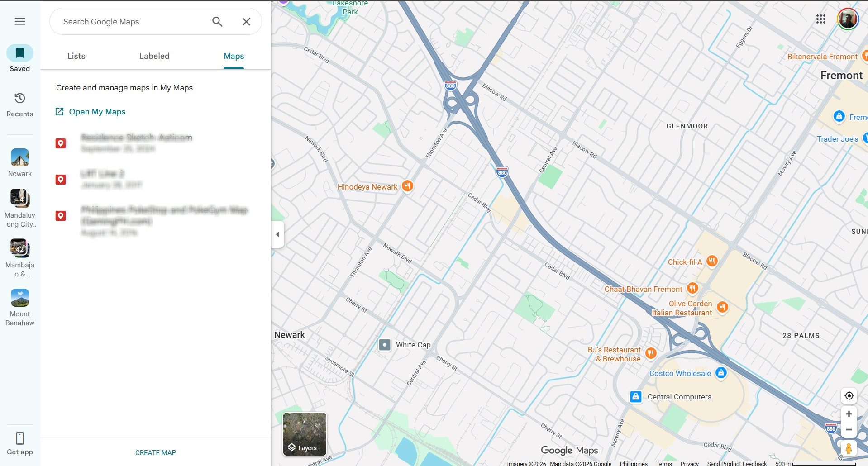Viewport: 868px width, 466px height.
Task: Switch to the Lists tab
Action: [x=76, y=56]
